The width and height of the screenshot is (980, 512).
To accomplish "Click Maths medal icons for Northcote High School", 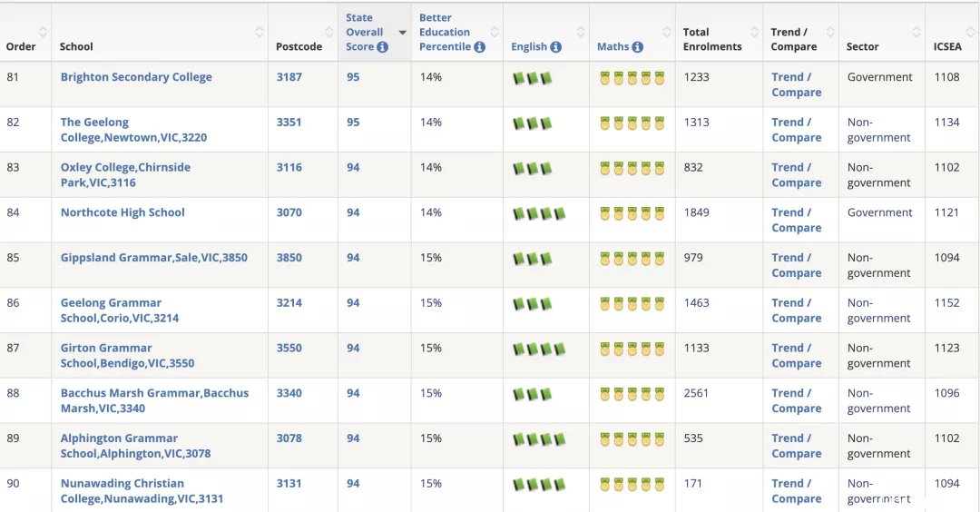I will pos(632,214).
